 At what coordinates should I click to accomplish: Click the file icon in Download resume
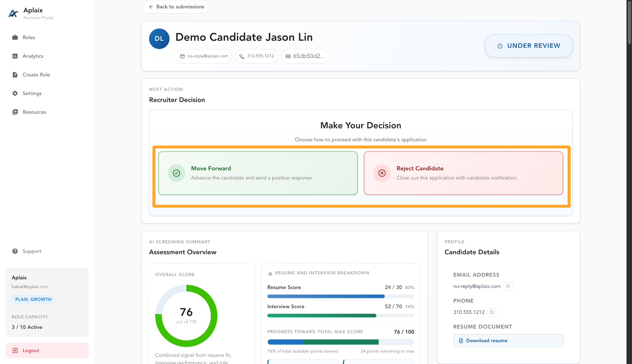click(x=461, y=341)
